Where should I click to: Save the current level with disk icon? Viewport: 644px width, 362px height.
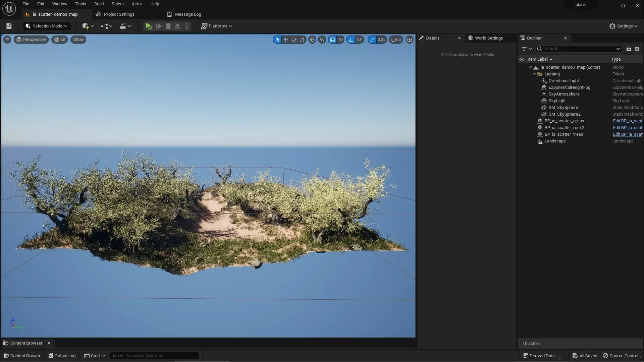point(9,26)
